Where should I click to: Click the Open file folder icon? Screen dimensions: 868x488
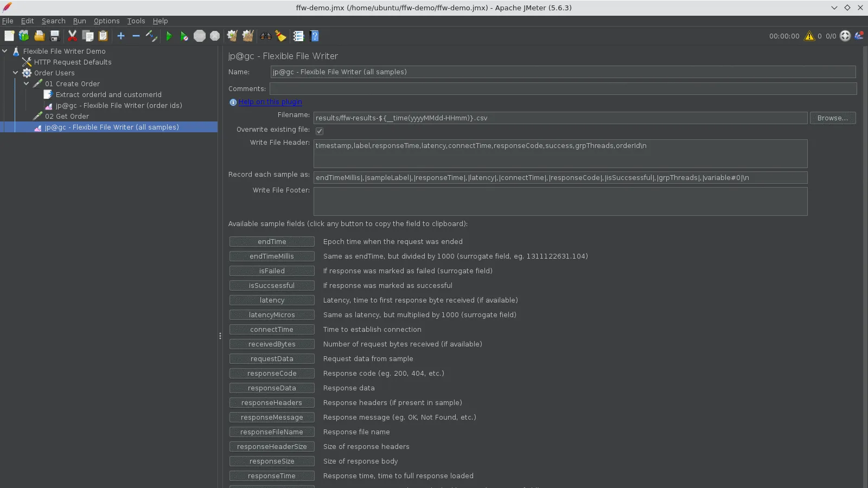click(x=39, y=36)
